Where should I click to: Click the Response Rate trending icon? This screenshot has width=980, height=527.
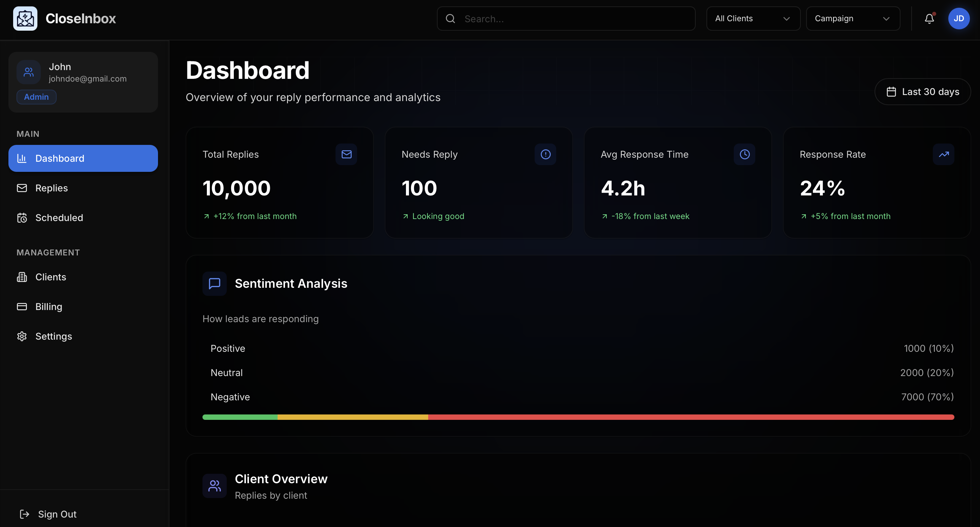[944, 154]
